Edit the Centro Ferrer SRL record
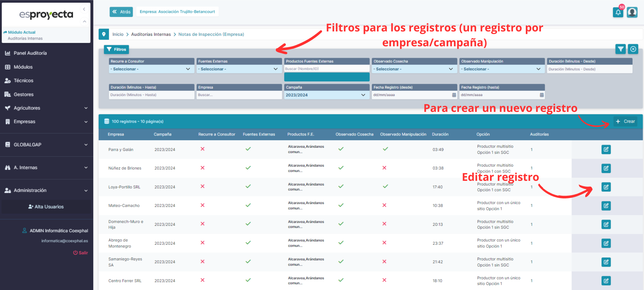This screenshot has height=290, width=644. click(x=606, y=281)
